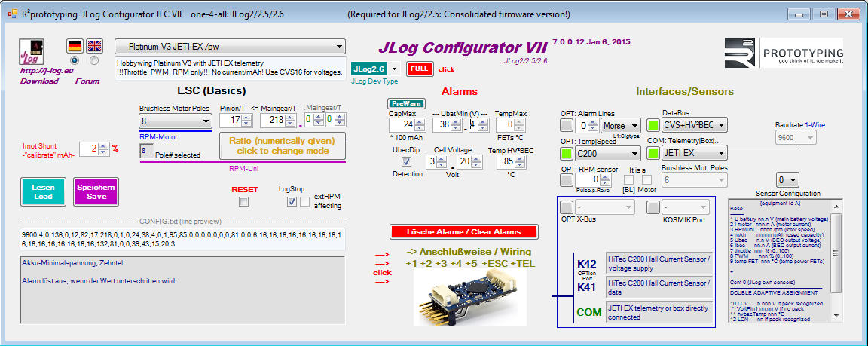
Task: Toggle the OPT:X-Bus enable square
Action: coord(567,207)
